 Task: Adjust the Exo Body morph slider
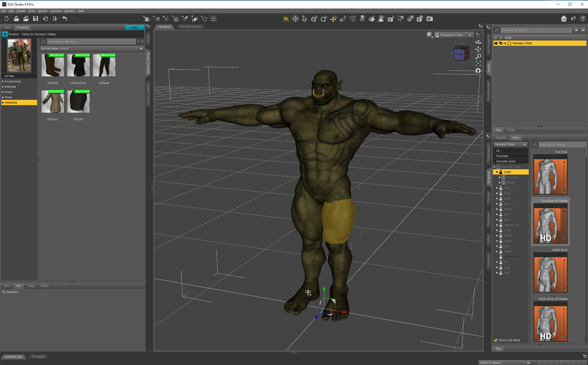coord(564,176)
